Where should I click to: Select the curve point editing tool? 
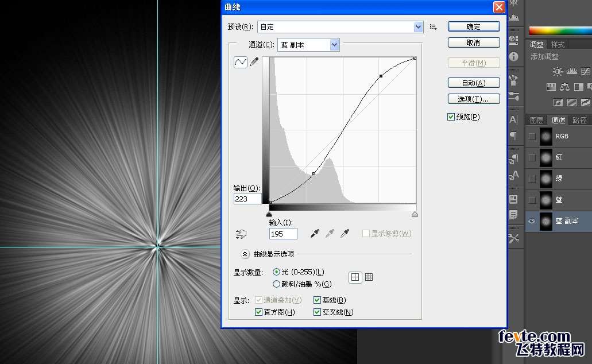point(241,62)
